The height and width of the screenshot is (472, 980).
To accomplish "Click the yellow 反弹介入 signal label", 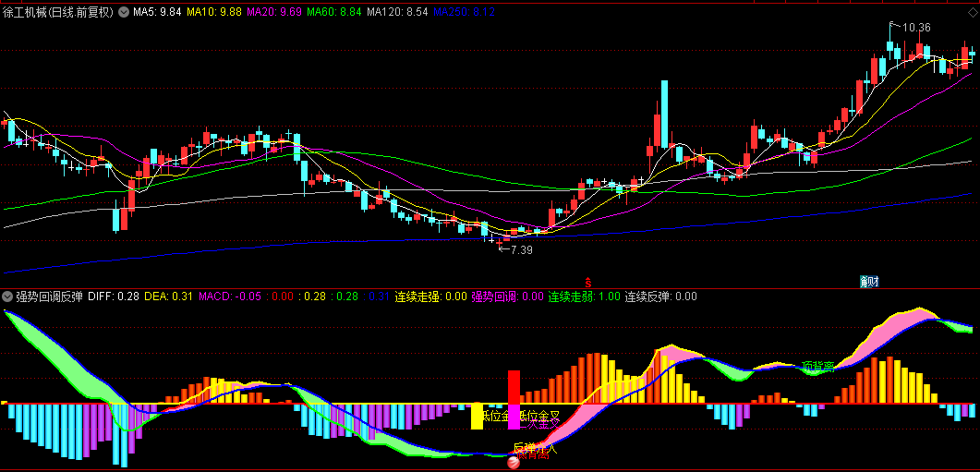I will tap(535, 448).
